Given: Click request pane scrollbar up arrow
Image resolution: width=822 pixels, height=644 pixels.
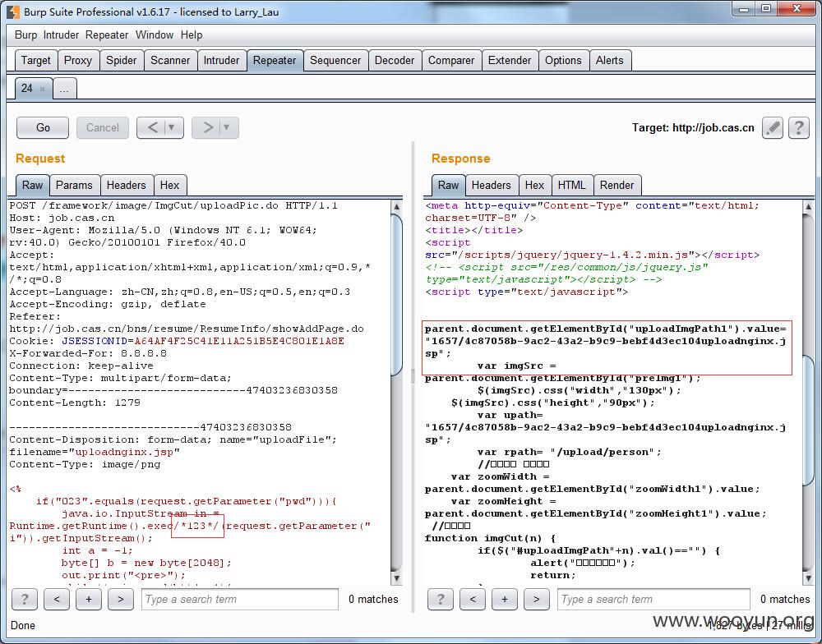Looking at the screenshot, I should pyautogui.click(x=397, y=206).
